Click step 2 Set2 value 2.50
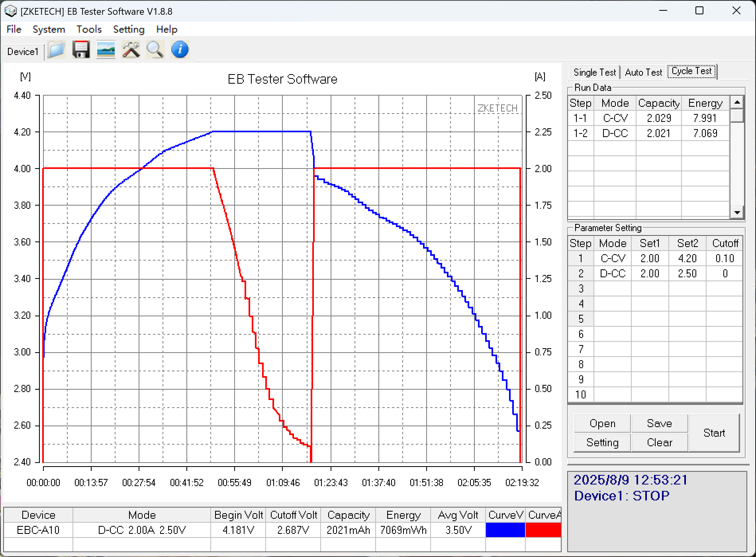 pyautogui.click(x=687, y=274)
